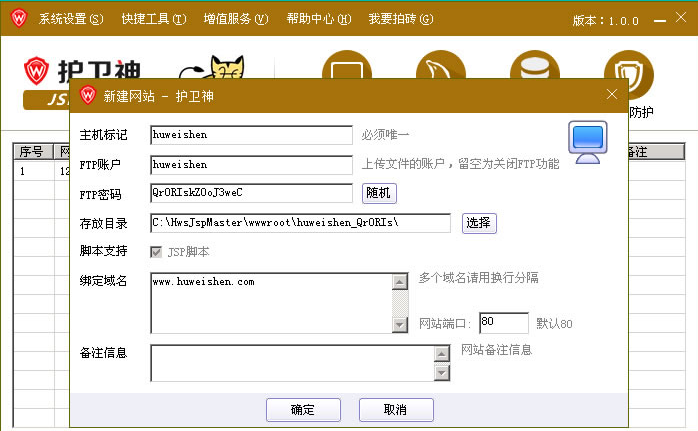
Task: Click the 备注信息 text area
Action: click(292, 363)
